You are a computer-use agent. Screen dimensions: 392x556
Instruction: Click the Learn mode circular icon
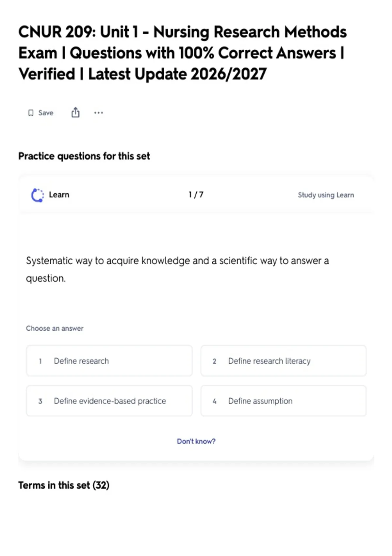[37, 195]
